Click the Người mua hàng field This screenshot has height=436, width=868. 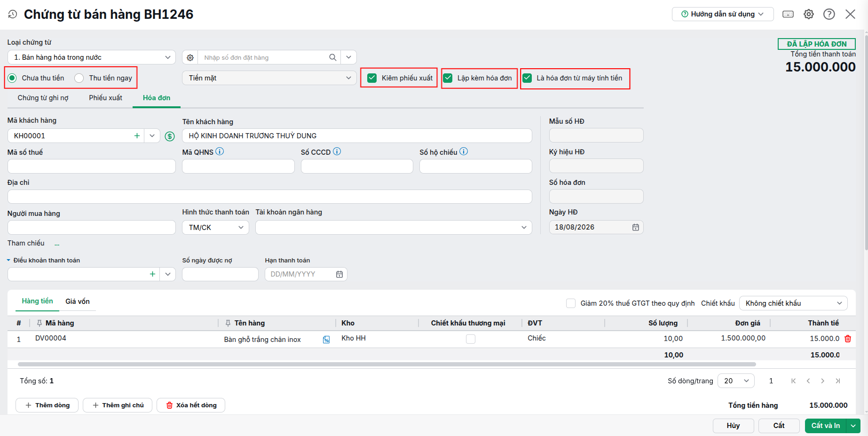click(x=92, y=228)
